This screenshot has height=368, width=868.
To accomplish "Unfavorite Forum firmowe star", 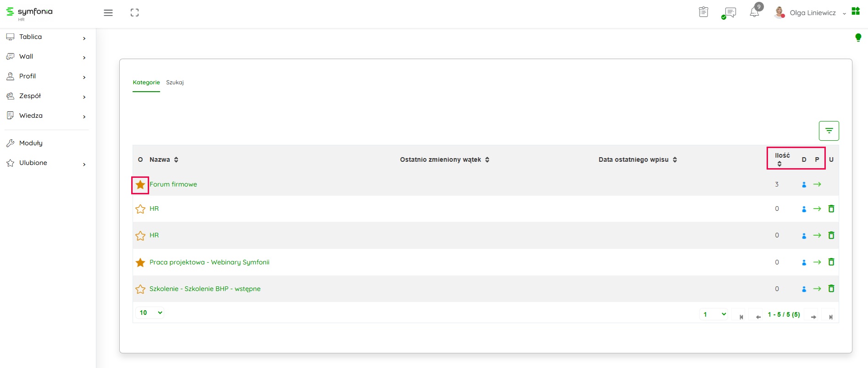I will pyautogui.click(x=140, y=185).
